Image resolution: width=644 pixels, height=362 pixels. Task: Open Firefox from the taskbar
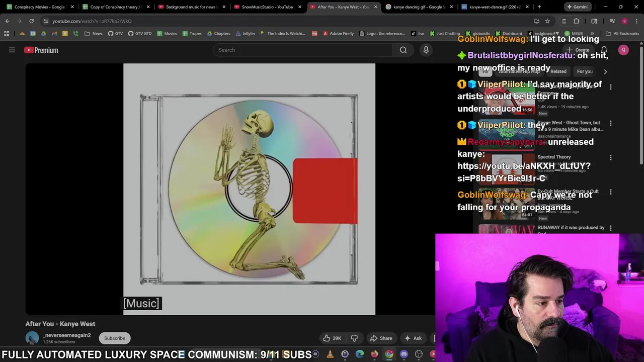point(374,354)
